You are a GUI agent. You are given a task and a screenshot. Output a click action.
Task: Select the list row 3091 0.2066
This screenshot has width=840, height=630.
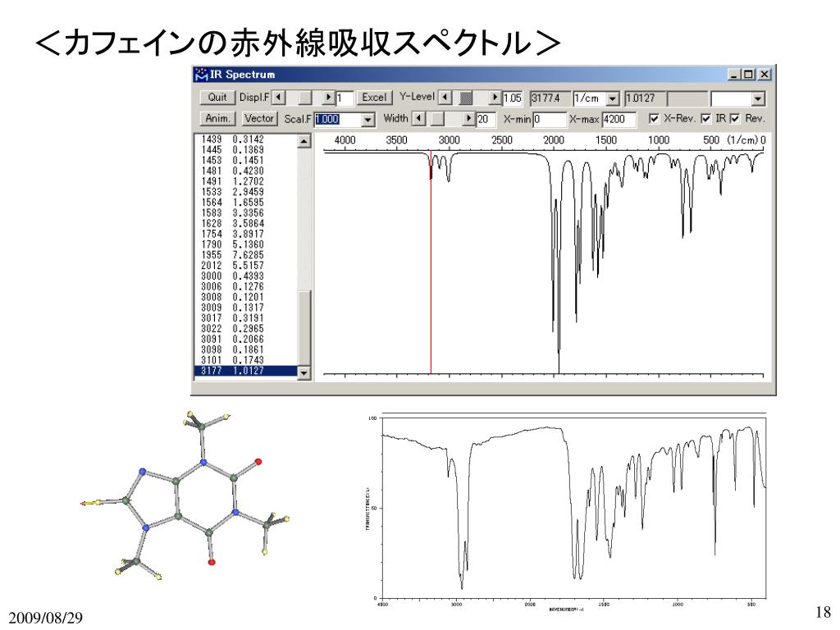(246, 339)
